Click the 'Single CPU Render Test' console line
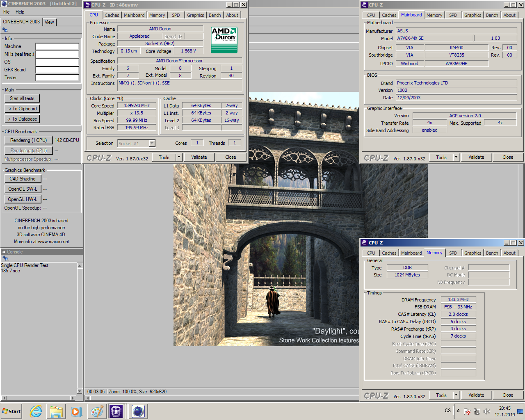 (25, 265)
